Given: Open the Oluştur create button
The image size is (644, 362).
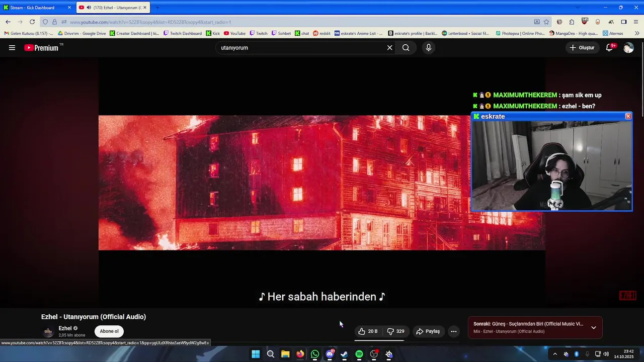Looking at the screenshot, I should pyautogui.click(x=582, y=48).
